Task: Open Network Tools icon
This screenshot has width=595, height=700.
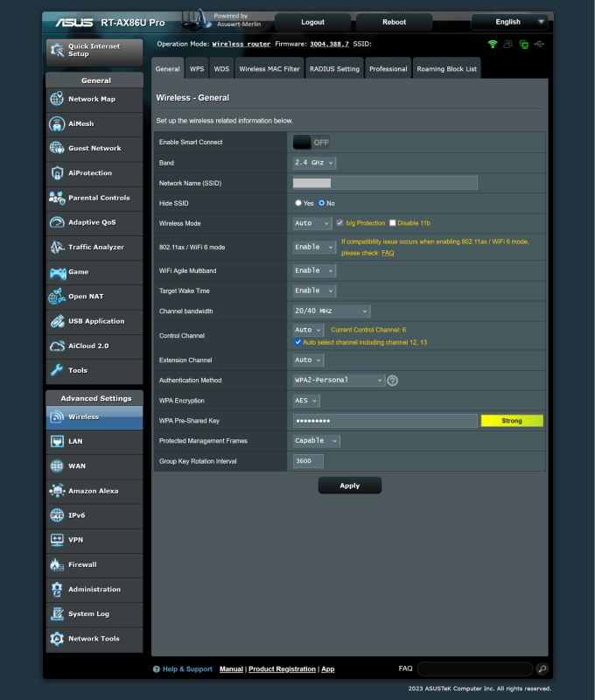Action: click(x=57, y=639)
